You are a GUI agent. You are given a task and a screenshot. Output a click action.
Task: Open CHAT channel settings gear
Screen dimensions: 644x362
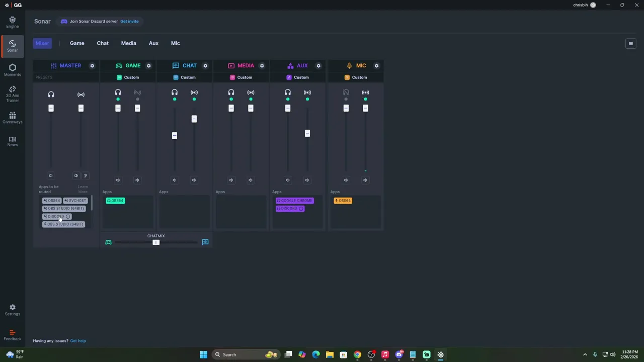click(205, 66)
